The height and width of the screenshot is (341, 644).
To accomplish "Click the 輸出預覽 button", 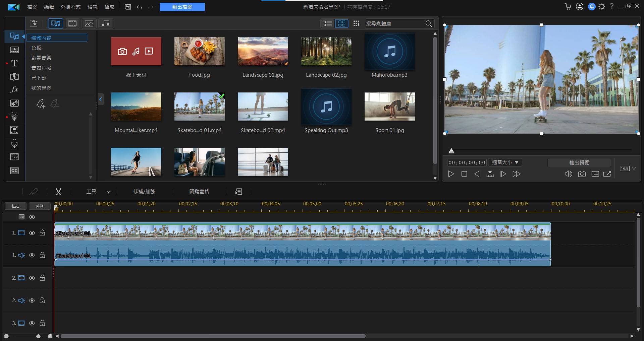I will pos(579,162).
